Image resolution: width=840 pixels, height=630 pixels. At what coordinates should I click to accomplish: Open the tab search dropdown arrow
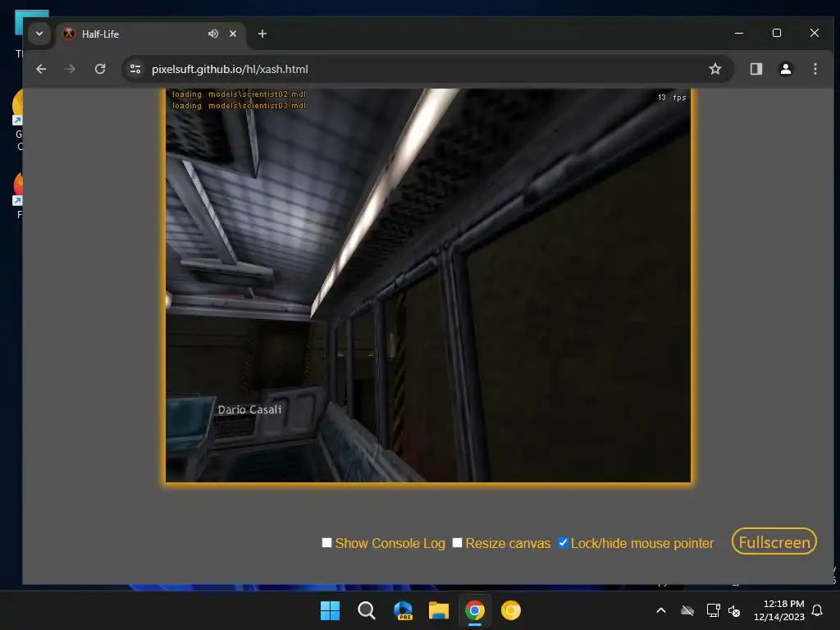(x=39, y=34)
